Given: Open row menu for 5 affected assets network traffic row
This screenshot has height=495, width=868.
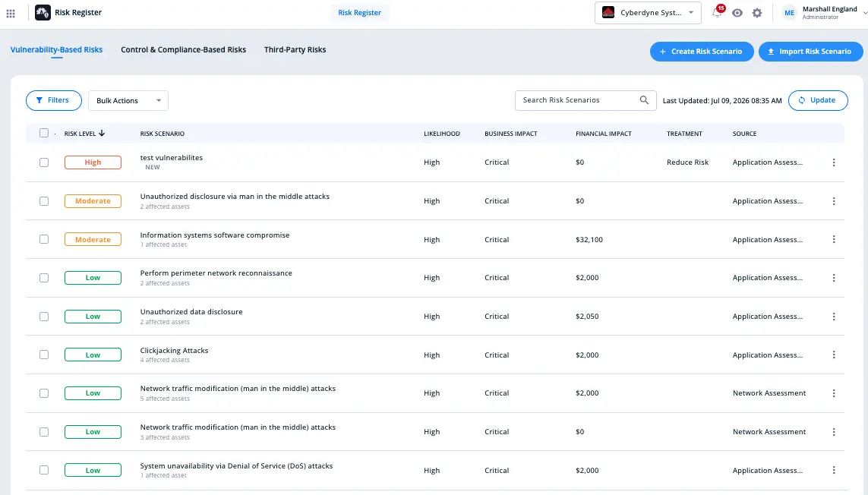Looking at the screenshot, I should click(x=834, y=393).
